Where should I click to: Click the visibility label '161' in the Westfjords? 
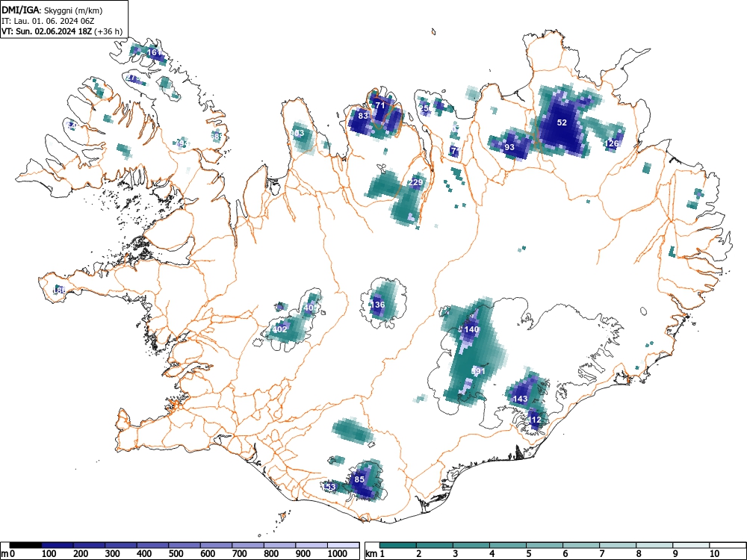click(x=154, y=52)
